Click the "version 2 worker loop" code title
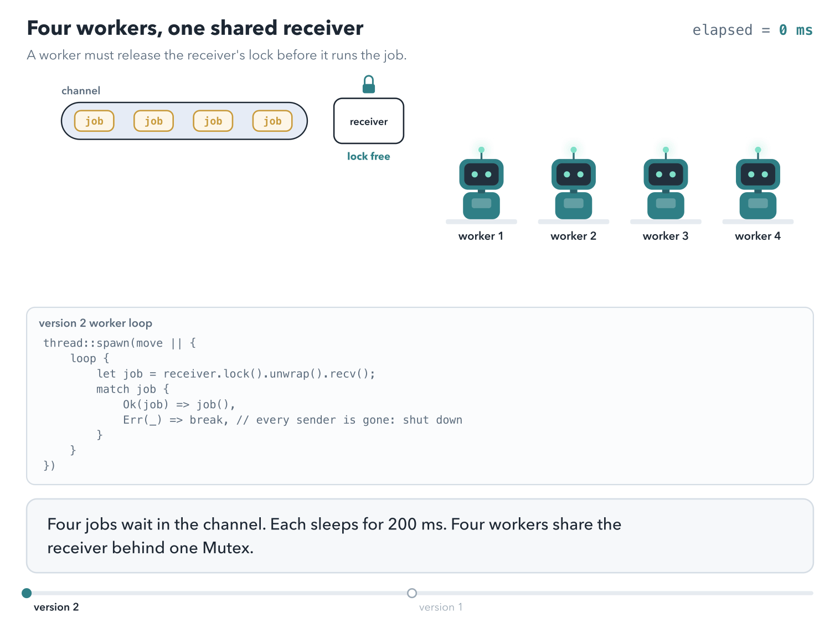The width and height of the screenshot is (840, 628). pyautogui.click(x=96, y=323)
